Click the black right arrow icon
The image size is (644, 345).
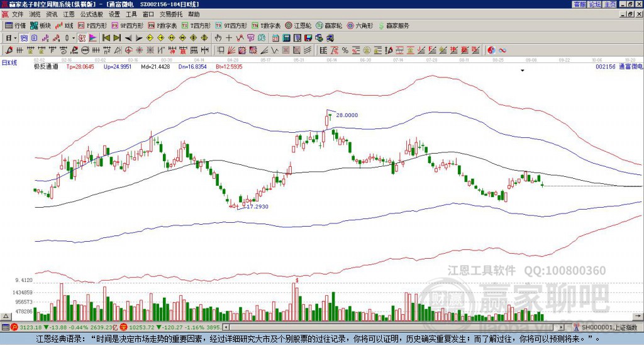click(x=139, y=38)
